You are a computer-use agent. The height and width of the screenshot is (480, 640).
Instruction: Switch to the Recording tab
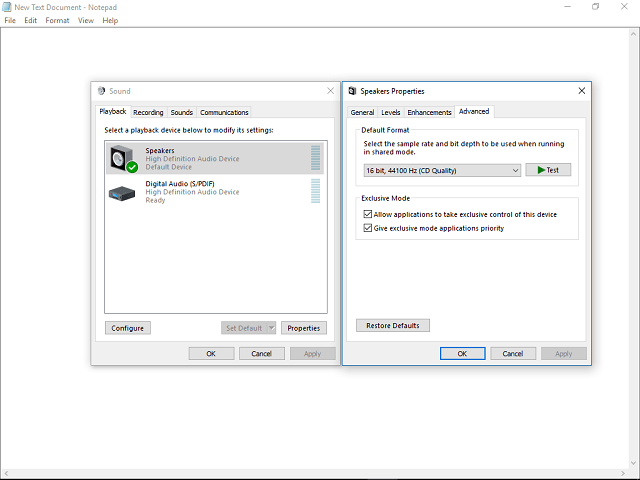click(148, 112)
